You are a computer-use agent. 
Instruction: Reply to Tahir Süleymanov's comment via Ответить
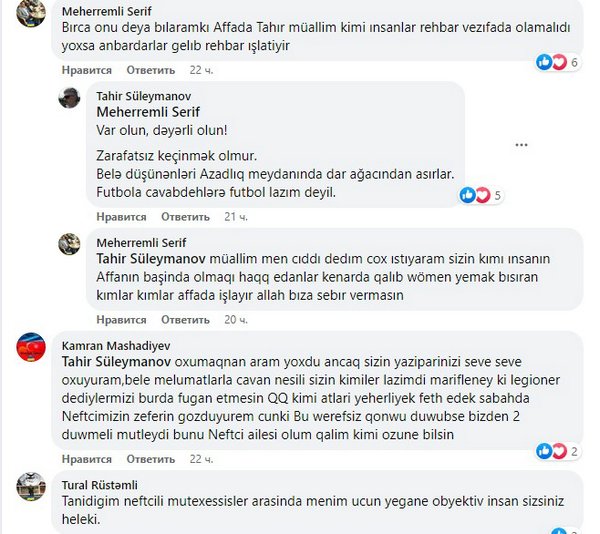coord(185,217)
